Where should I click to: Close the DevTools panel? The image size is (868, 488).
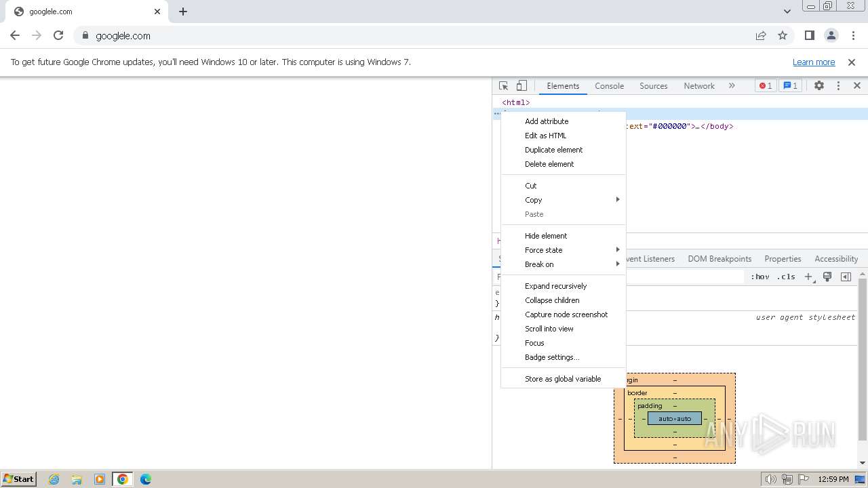pyautogui.click(x=857, y=86)
